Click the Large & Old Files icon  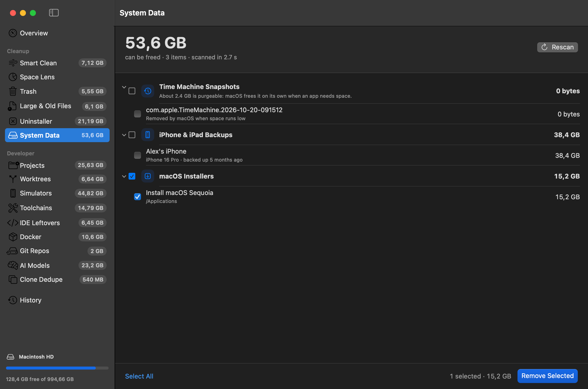12,106
